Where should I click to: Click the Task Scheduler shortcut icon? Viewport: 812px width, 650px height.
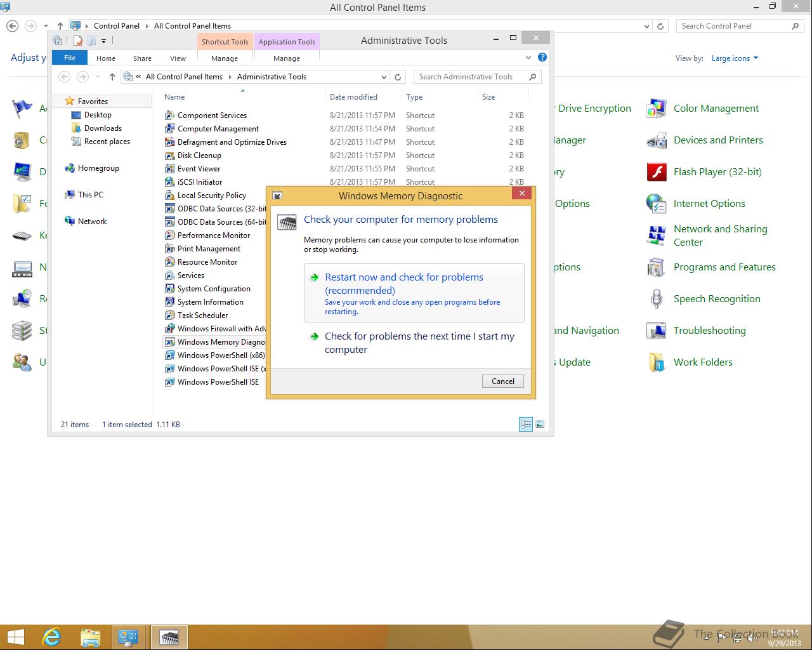[x=169, y=315]
